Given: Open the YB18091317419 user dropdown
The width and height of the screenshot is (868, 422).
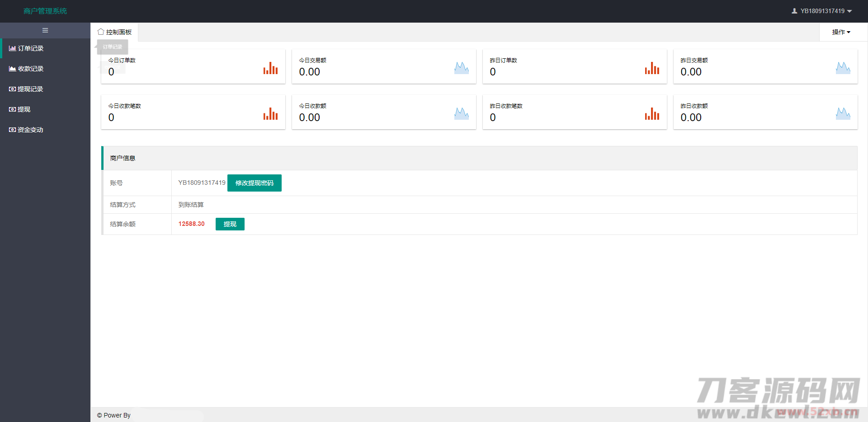Looking at the screenshot, I should (x=822, y=11).
